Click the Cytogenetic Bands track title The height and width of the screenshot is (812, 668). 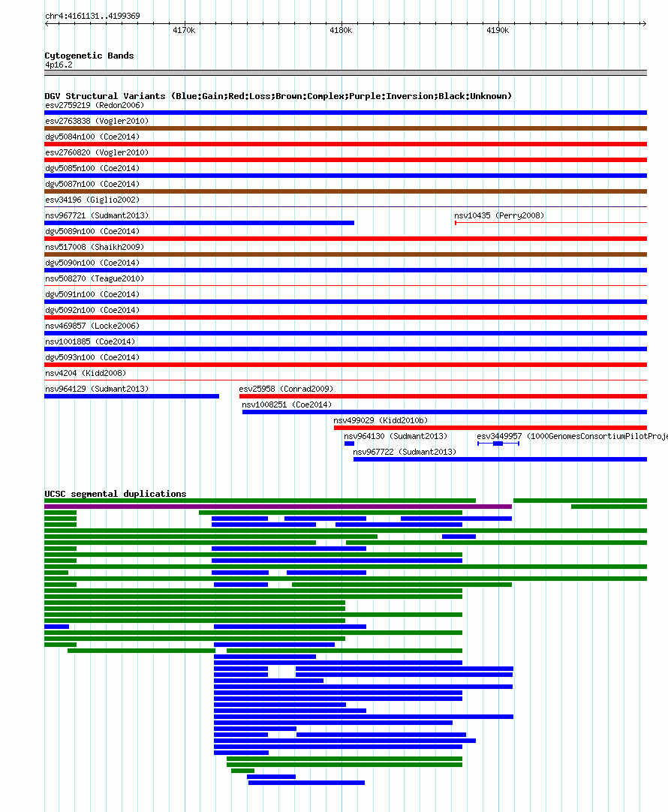coord(89,56)
